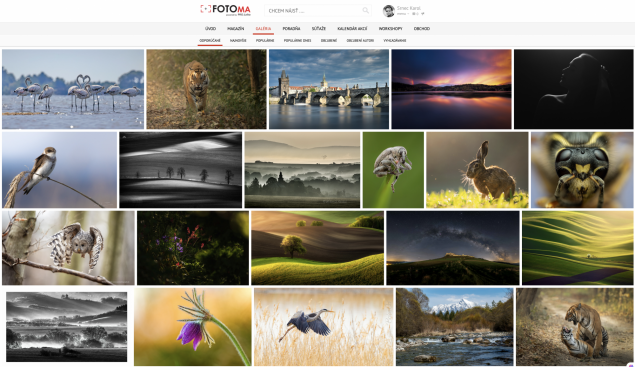Viewport: 635px width, 367px height.
Task: Select the GALÉRIA menu item
Action: point(263,29)
